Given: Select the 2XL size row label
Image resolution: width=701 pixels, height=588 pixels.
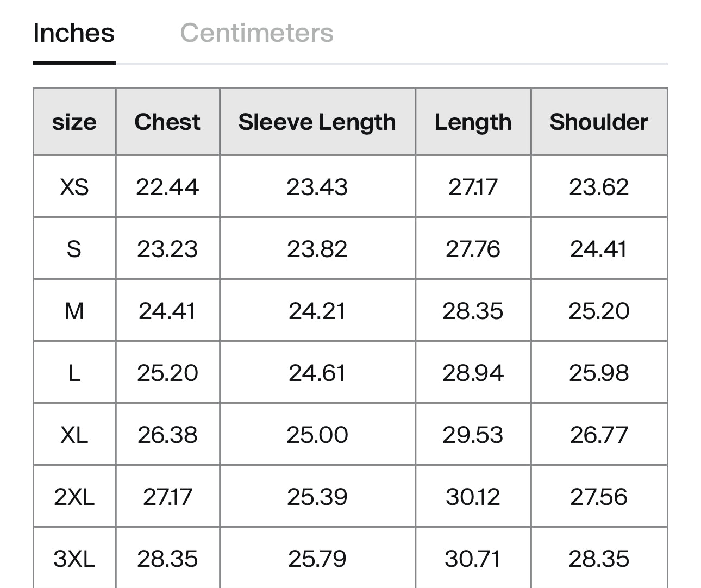Looking at the screenshot, I should coord(74,497).
